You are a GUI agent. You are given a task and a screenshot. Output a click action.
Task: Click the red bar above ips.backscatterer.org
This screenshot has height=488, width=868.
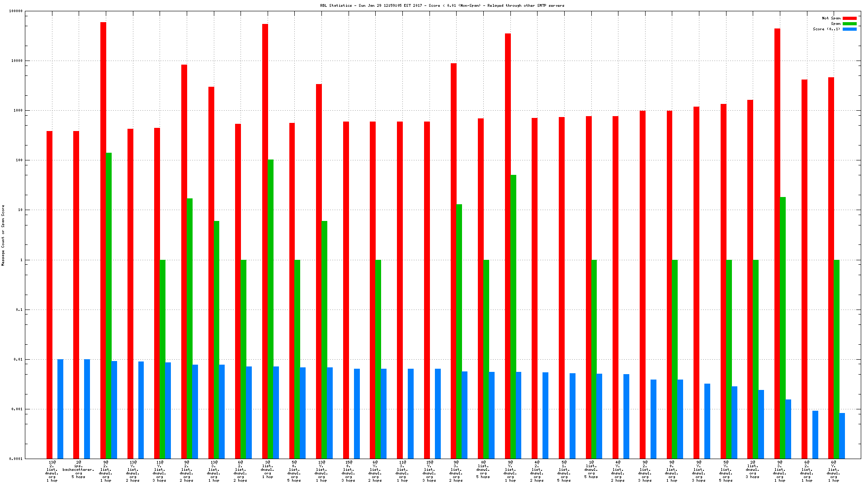(76, 294)
